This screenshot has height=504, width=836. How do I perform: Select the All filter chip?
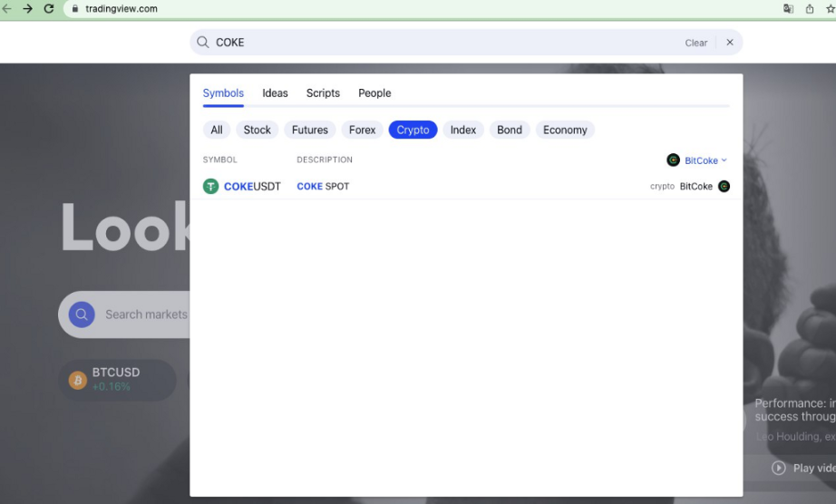(x=217, y=130)
